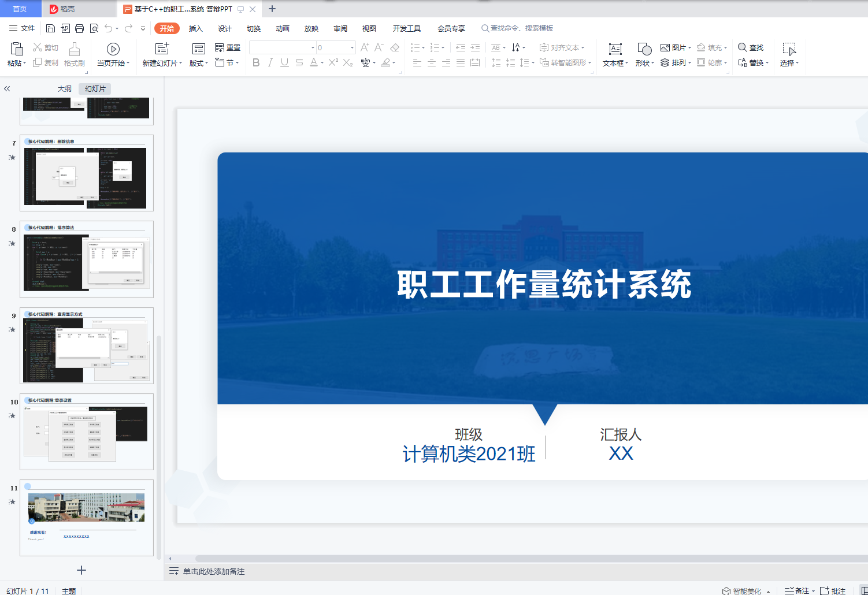This screenshot has height=595, width=868.
Task: Click 智能美化 in the status bar
Action: click(746, 591)
